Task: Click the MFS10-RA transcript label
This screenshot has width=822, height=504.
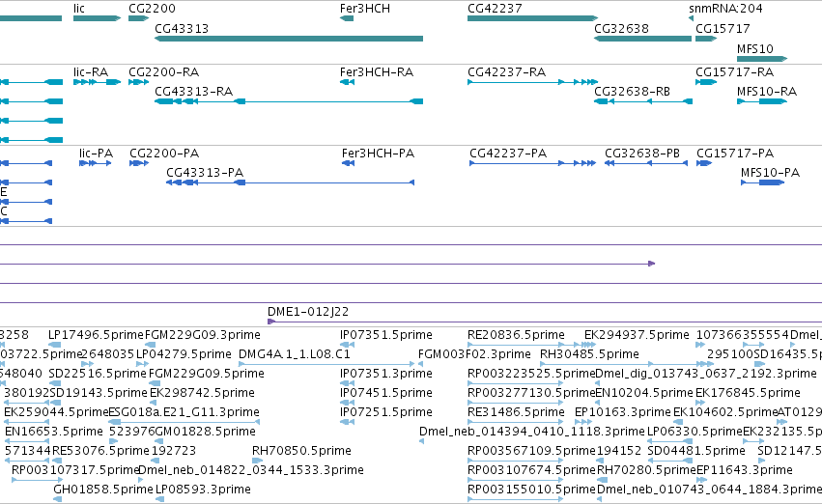Action: click(x=766, y=91)
